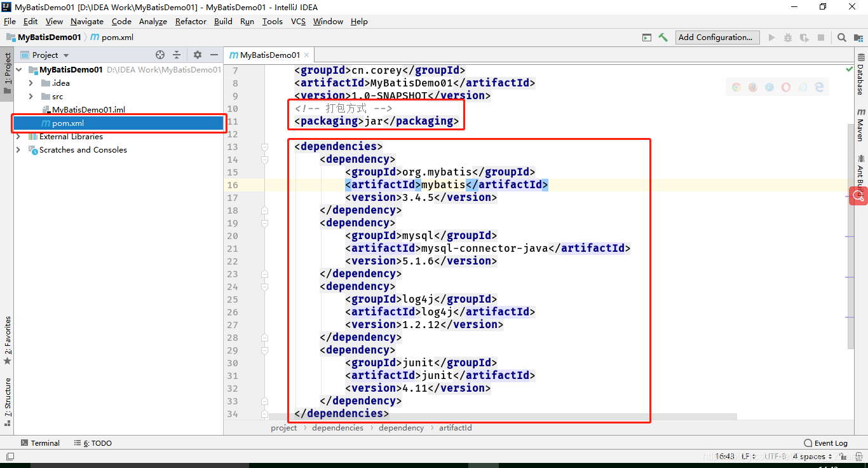Fold the dependency tag at line 19
This screenshot has width=868, height=468.
coord(264,223)
